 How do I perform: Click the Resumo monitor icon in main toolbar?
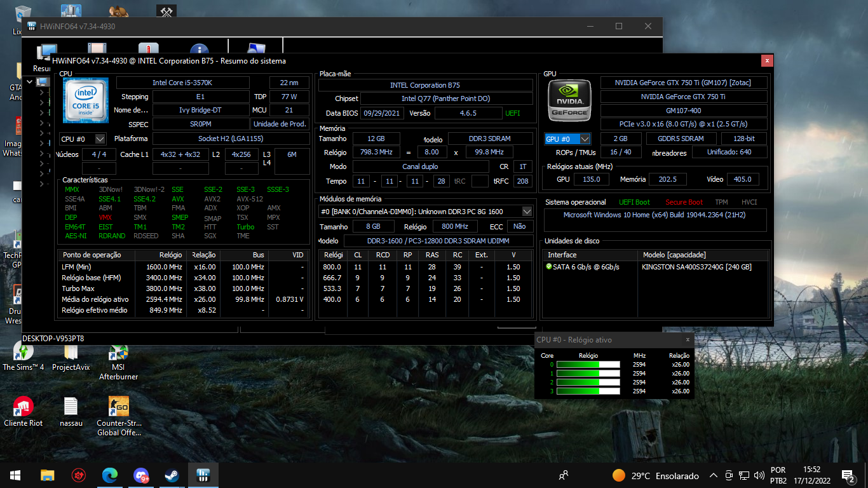coord(47,53)
